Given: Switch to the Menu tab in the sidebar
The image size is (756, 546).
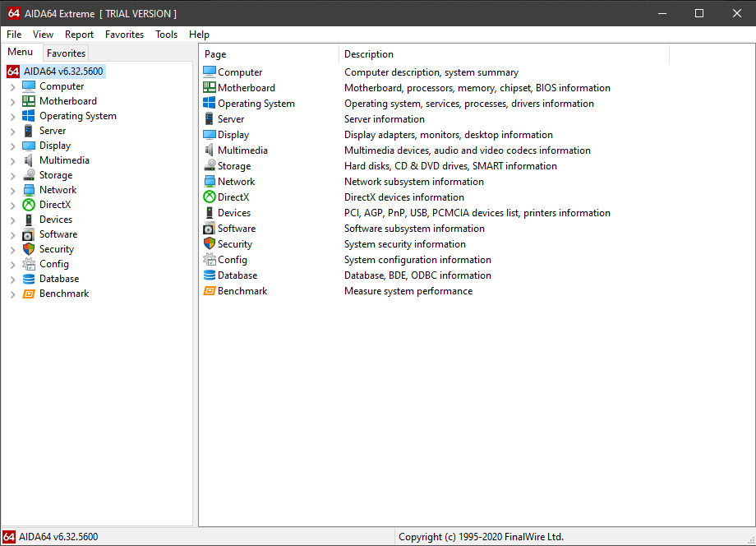Looking at the screenshot, I should pos(21,52).
